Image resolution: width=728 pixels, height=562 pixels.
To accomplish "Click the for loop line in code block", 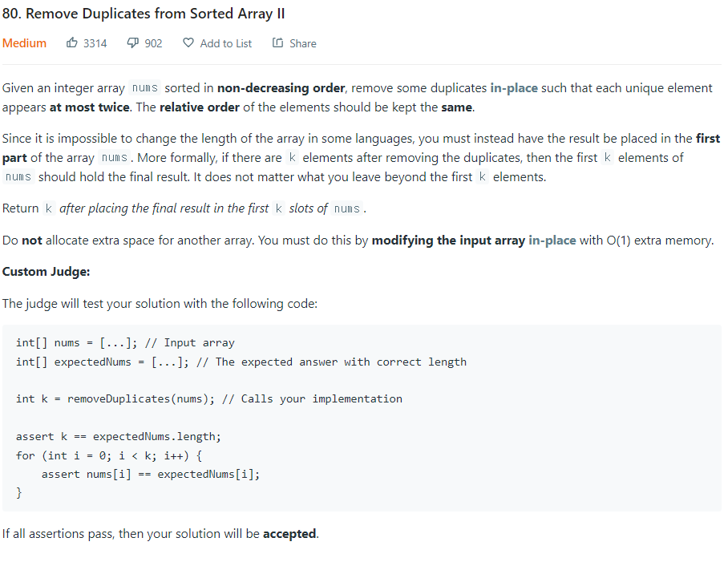I will [109, 455].
